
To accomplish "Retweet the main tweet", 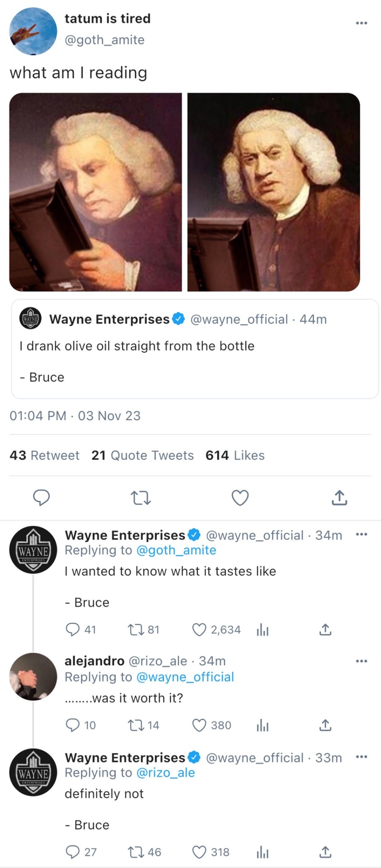I will click(x=140, y=498).
